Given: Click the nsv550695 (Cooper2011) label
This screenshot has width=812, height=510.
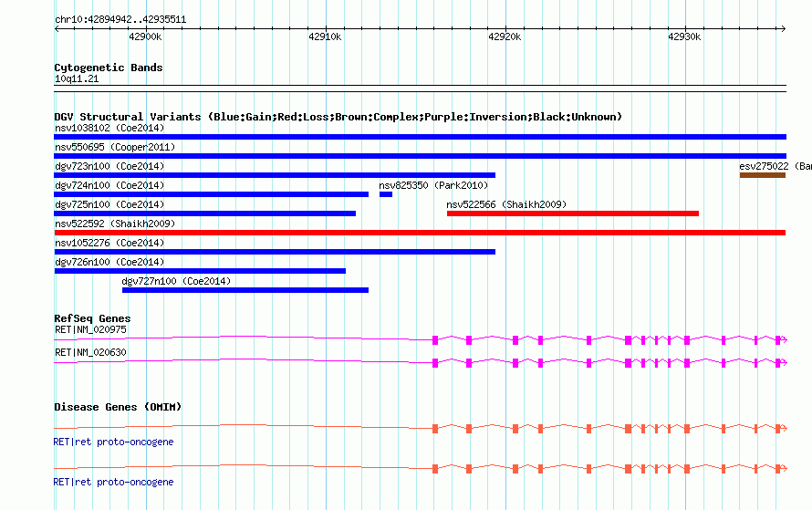Looking at the screenshot, I should tap(115, 147).
